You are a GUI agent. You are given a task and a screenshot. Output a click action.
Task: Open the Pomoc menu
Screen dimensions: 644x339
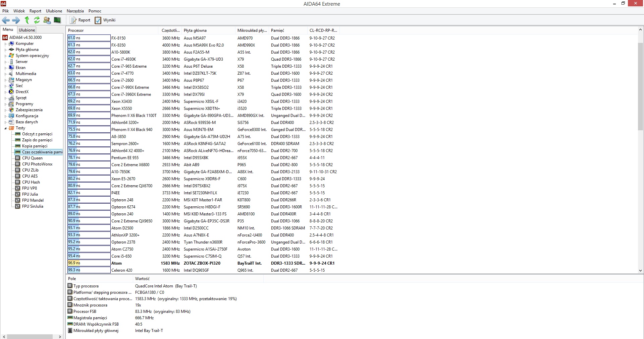coord(95,11)
